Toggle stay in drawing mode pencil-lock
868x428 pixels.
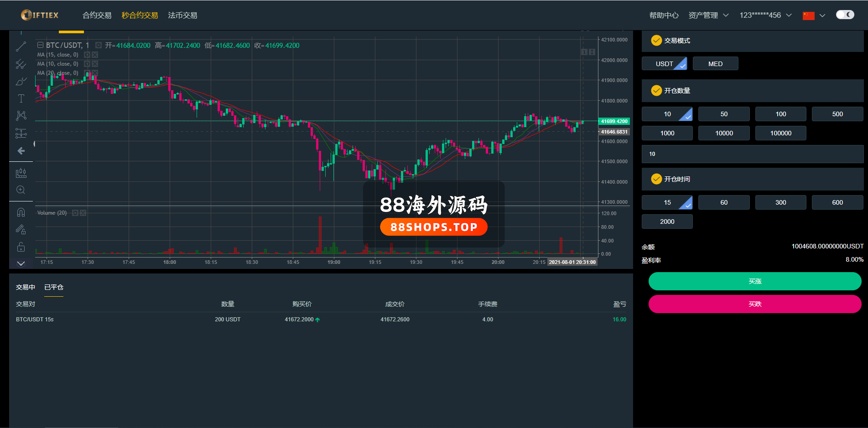point(21,230)
